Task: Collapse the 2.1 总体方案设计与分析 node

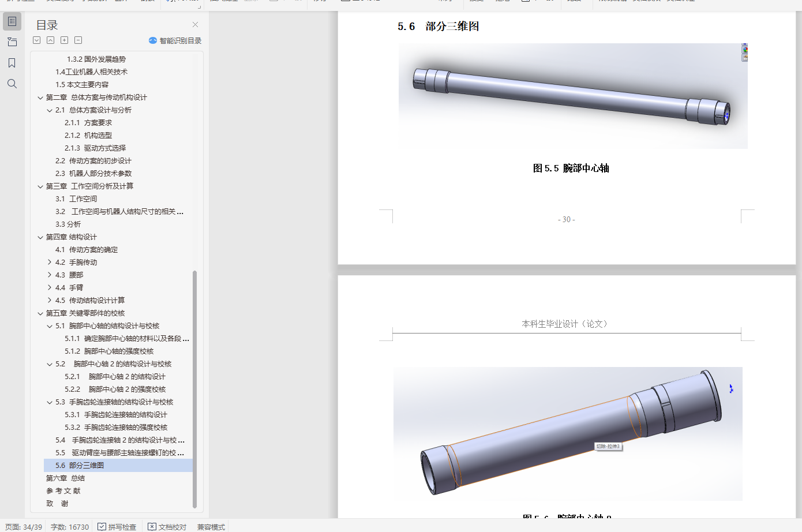Action: pyautogui.click(x=50, y=110)
